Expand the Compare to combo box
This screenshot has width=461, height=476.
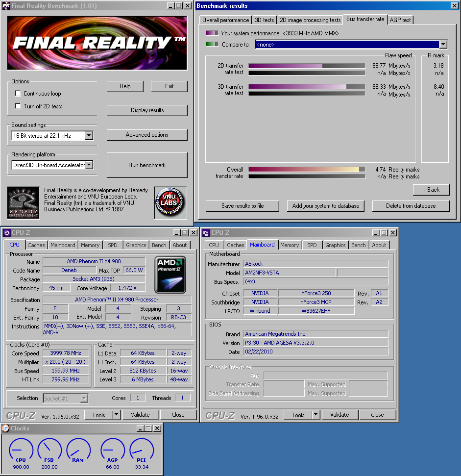(x=443, y=45)
